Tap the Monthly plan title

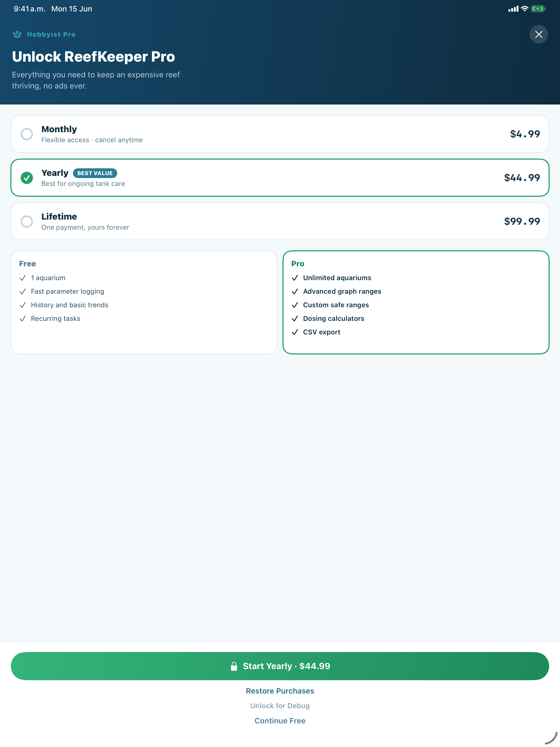coord(59,129)
